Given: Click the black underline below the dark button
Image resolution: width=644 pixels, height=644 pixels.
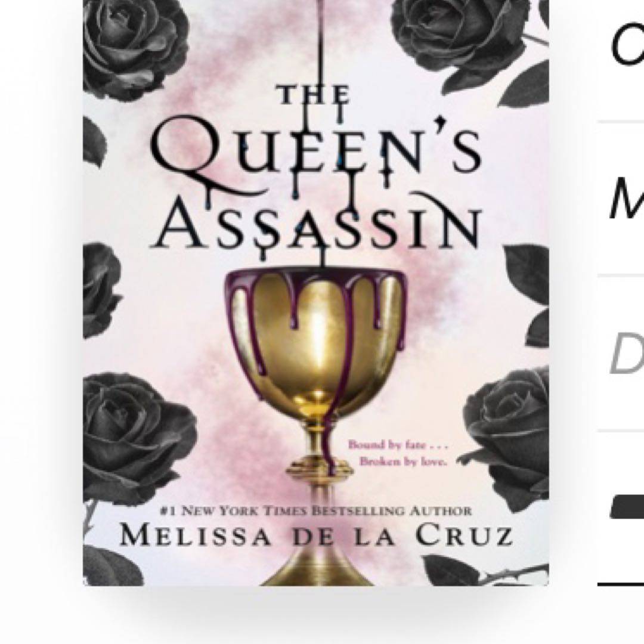Looking at the screenshot, I should coord(621,584).
